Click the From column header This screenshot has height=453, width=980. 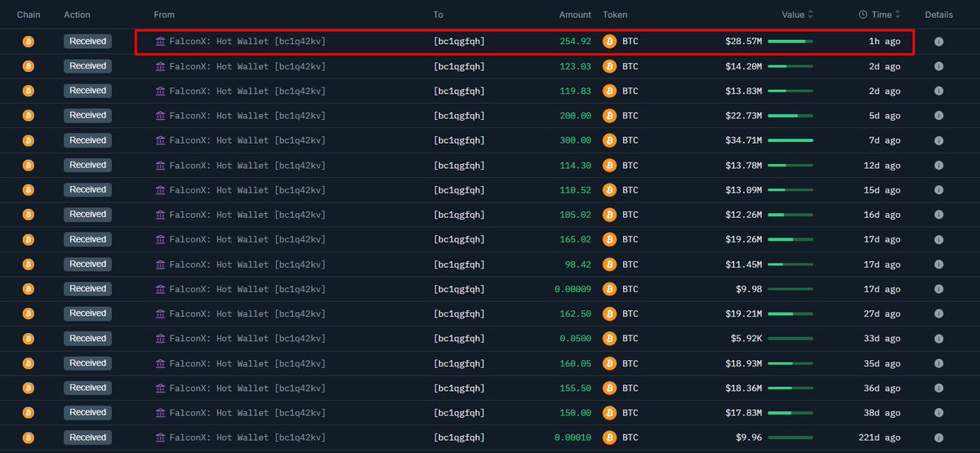pos(164,15)
